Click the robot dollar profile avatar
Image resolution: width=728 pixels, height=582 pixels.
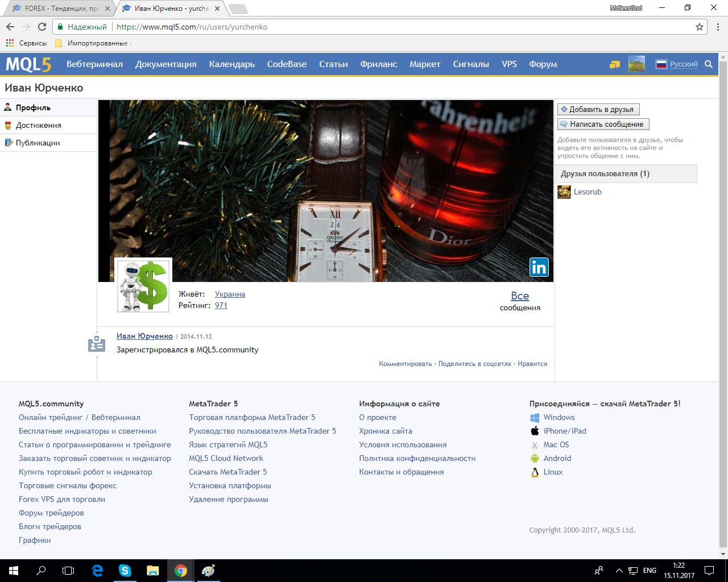(143, 286)
